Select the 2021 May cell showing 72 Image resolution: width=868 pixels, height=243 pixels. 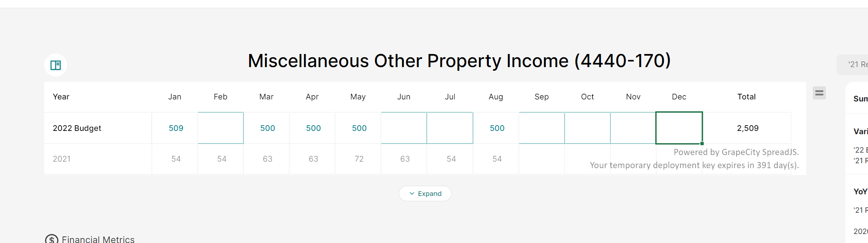tap(358, 159)
